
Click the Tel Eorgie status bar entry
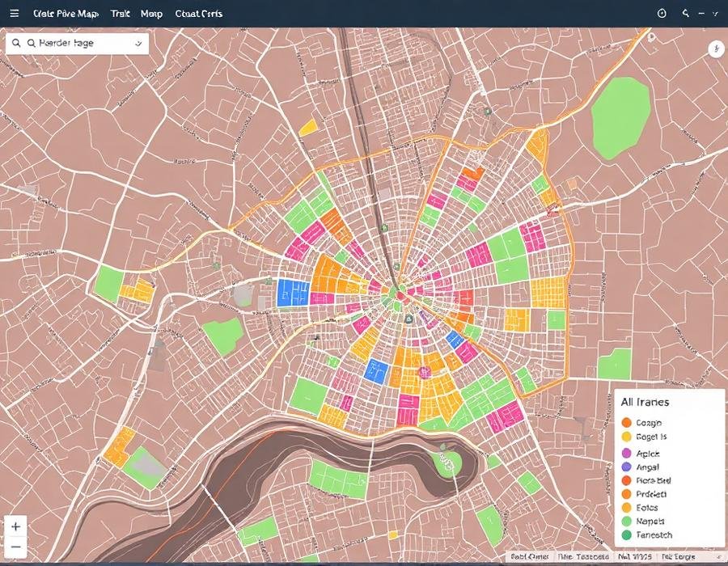pyautogui.click(x=679, y=556)
